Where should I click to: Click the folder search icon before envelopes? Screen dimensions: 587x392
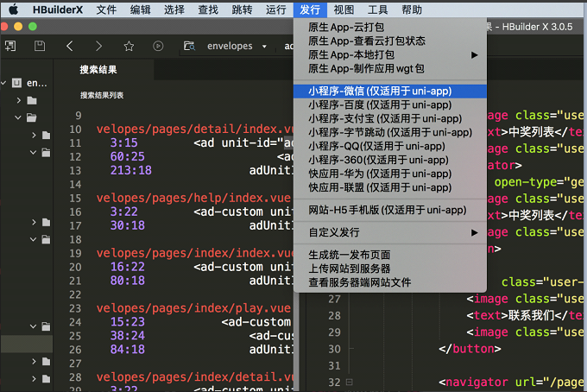coord(188,46)
